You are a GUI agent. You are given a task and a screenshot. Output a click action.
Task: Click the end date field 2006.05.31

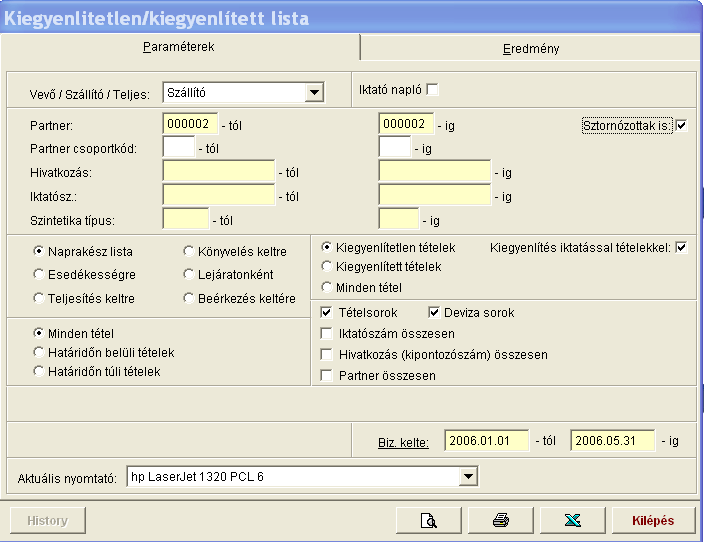coord(613,441)
